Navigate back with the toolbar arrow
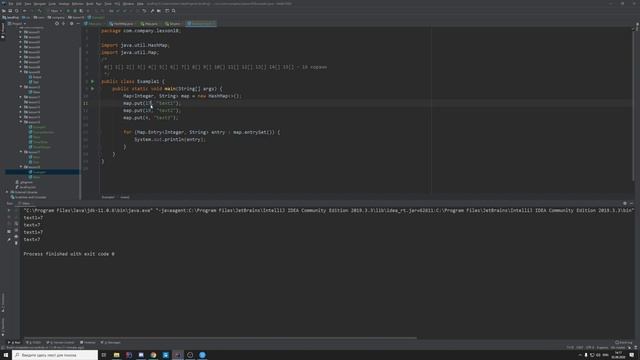This screenshot has width=640, height=360. [24, 11]
